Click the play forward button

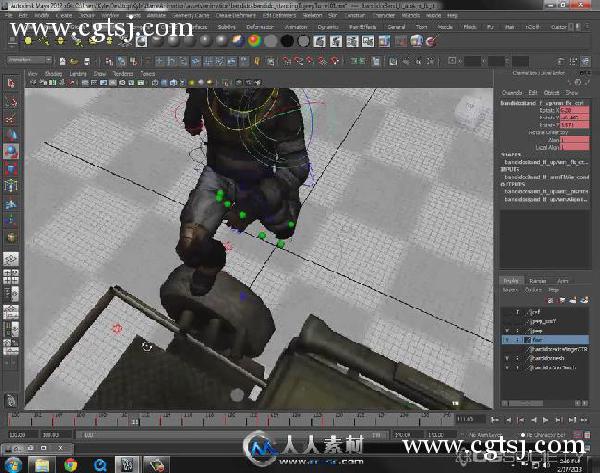point(546,420)
